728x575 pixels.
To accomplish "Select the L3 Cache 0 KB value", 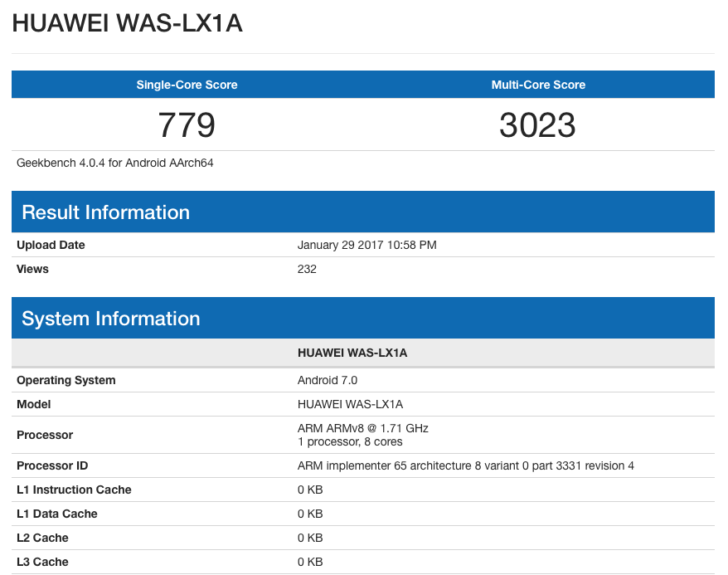I will [310, 562].
